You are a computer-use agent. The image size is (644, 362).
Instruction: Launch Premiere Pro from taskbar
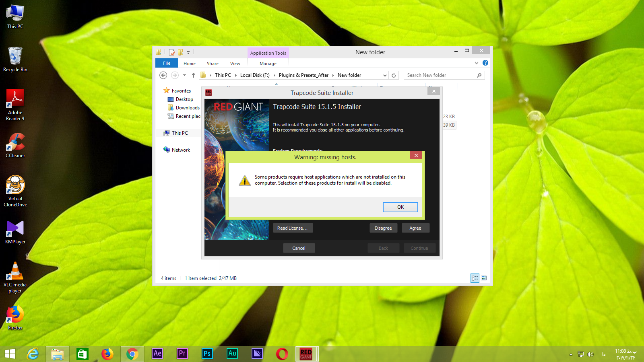(x=182, y=354)
